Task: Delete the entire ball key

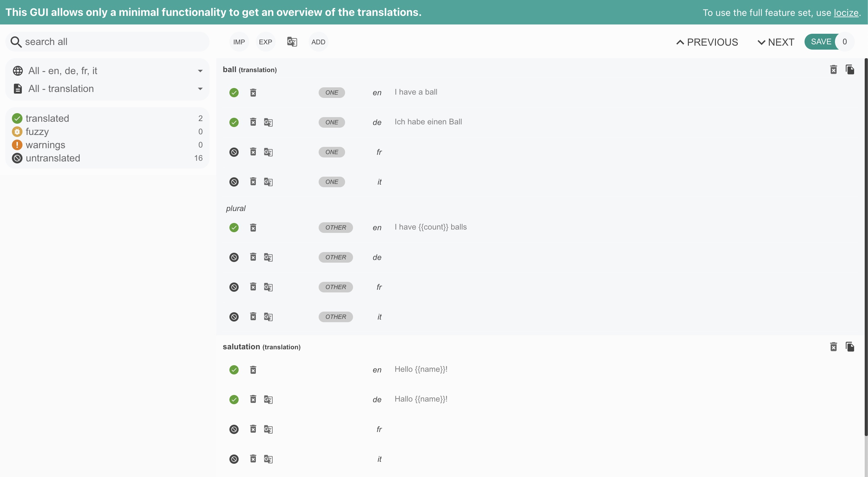Action: pyautogui.click(x=833, y=70)
